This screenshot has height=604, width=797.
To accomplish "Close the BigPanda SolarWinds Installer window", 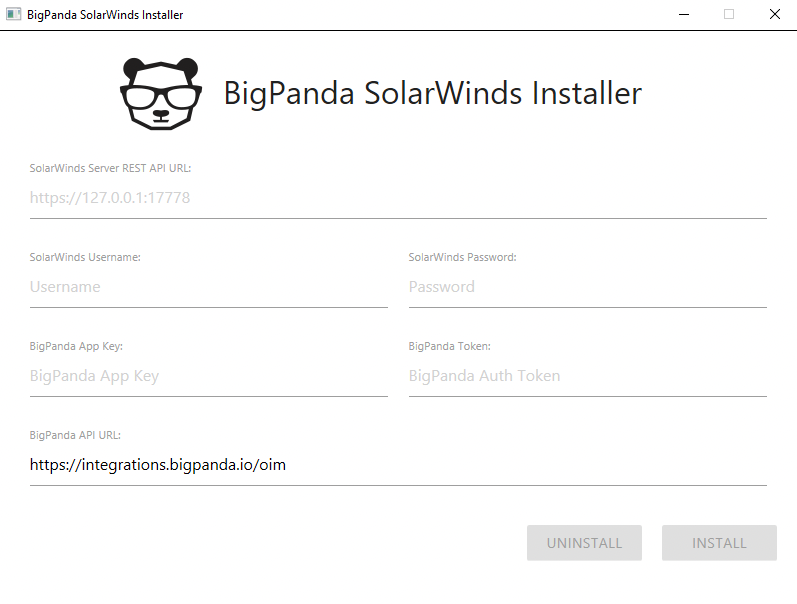I will click(775, 15).
